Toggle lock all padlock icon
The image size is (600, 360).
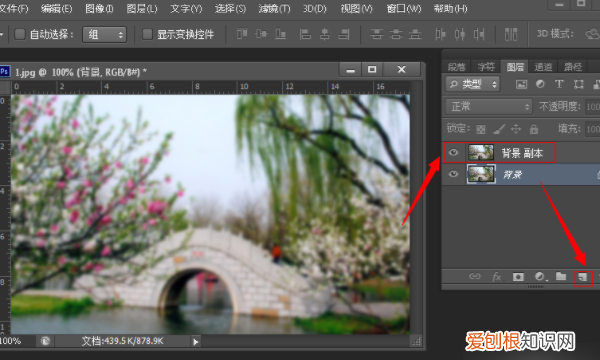pyautogui.click(x=534, y=129)
